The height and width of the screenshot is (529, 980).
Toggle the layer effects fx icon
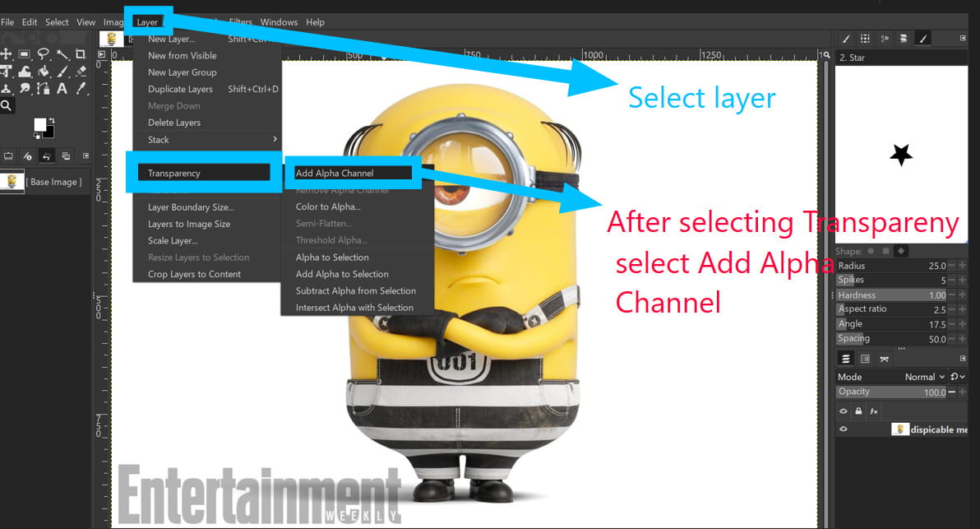pyautogui.click(x=874, y=411)
